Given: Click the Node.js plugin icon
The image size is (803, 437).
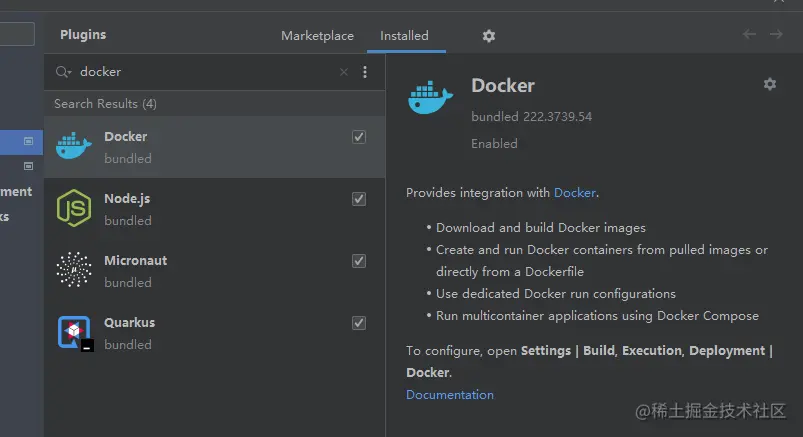Looking at the screenshot, I should [x=74, y=208].
